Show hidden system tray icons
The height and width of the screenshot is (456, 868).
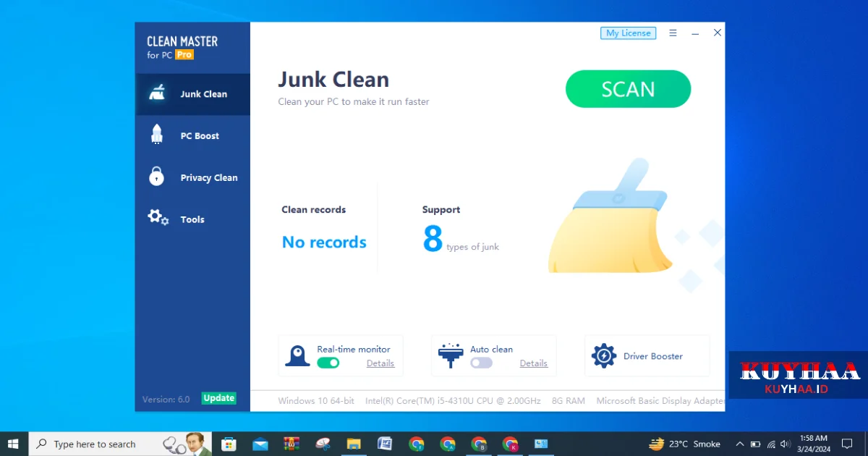[x=739, y=444]
